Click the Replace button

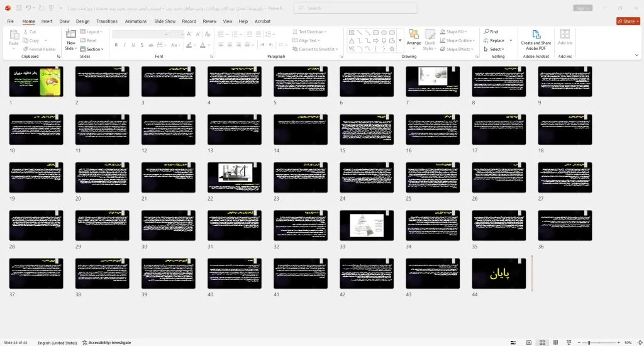click(x=494, y=40)
